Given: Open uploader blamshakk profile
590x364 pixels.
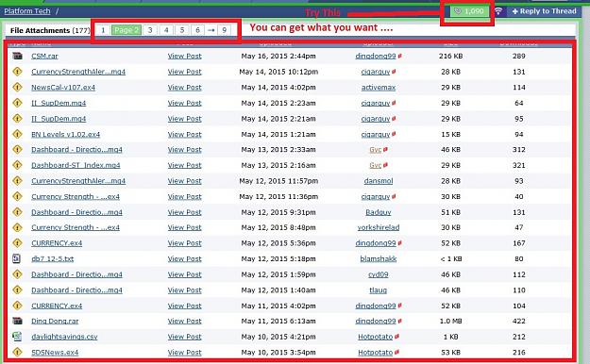Looking at the screenshot, I should (x=379, y=258).
